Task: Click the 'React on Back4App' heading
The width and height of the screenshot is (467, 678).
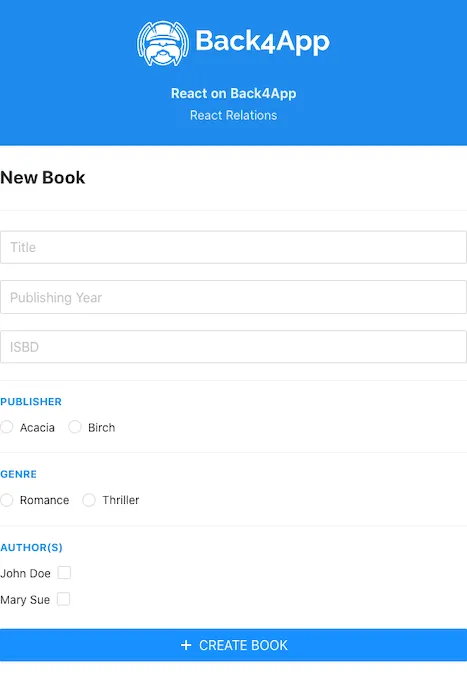Action: 234,93
